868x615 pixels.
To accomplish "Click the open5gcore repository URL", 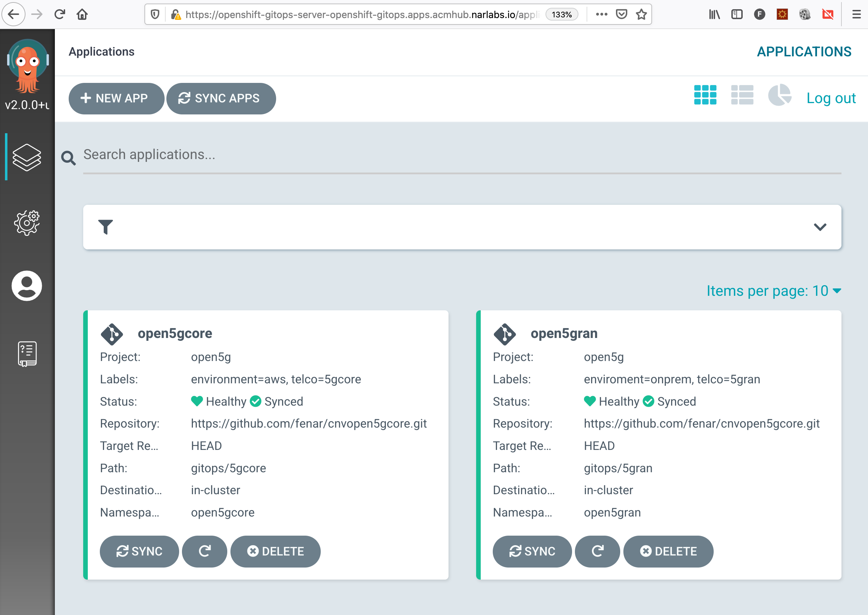I will (x=309, y=423).
